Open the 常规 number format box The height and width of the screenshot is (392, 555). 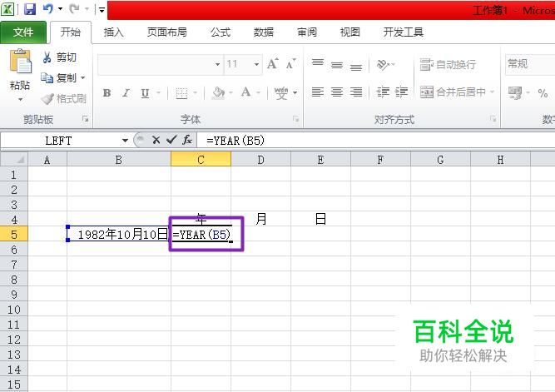pyautogui.click(x=530, y=64)
